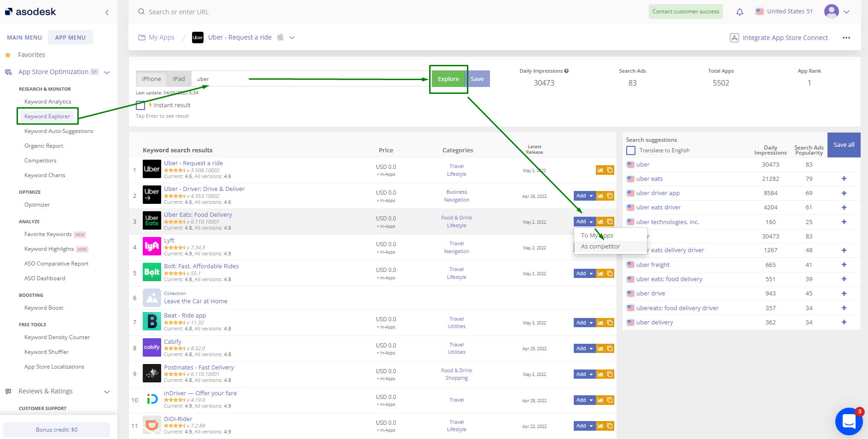The height and width of the screenshot is (439, 868).
Task: Add 'uber eats driver' suggestion with plus icon
Action: (x=844, y=208)
